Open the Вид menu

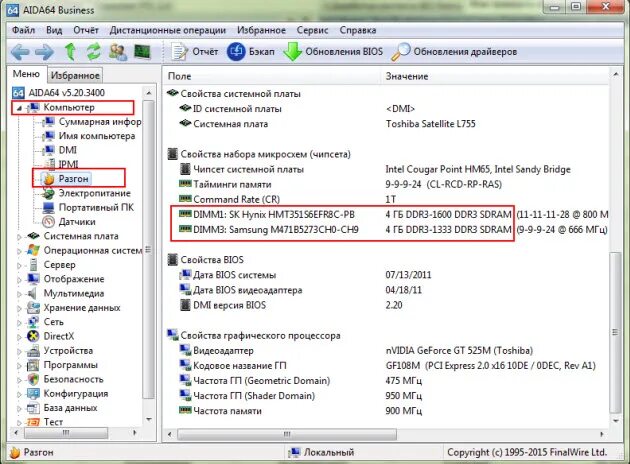pyautogui.click(x=54, y=30)
